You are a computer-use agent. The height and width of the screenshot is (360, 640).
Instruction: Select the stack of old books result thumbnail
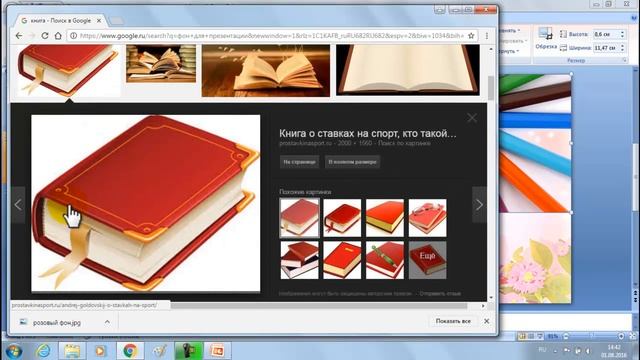[x=161, y=64]
